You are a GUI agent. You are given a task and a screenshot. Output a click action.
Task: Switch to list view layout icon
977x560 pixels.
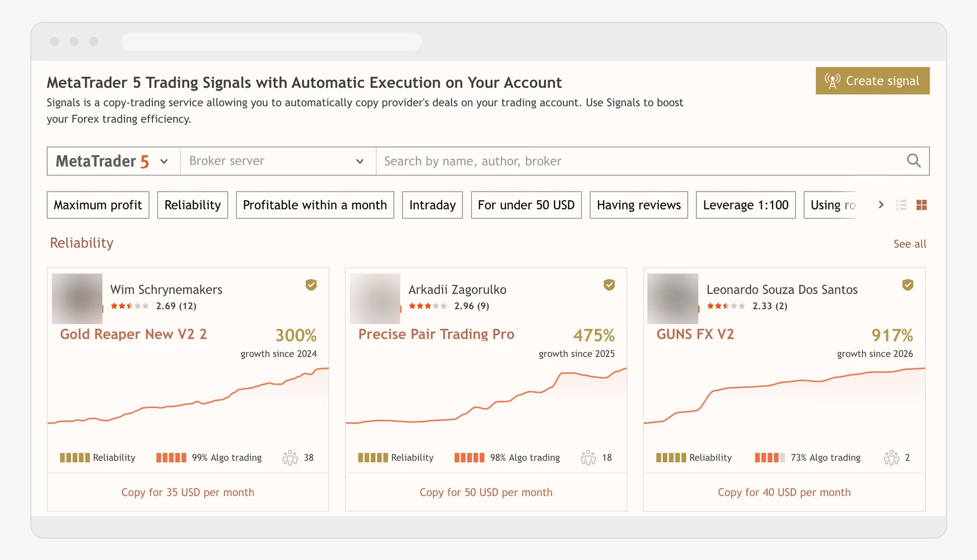coord(901,205)
